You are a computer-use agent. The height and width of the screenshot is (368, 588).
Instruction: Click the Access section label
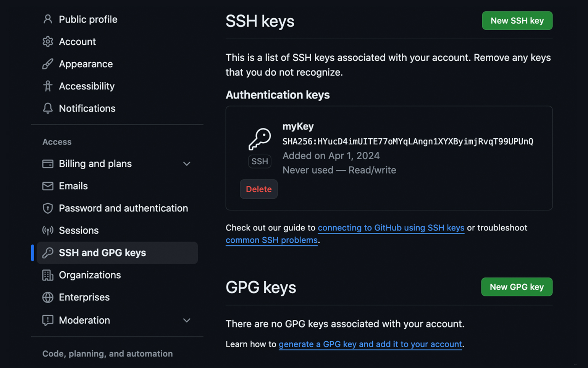(57, 142)
